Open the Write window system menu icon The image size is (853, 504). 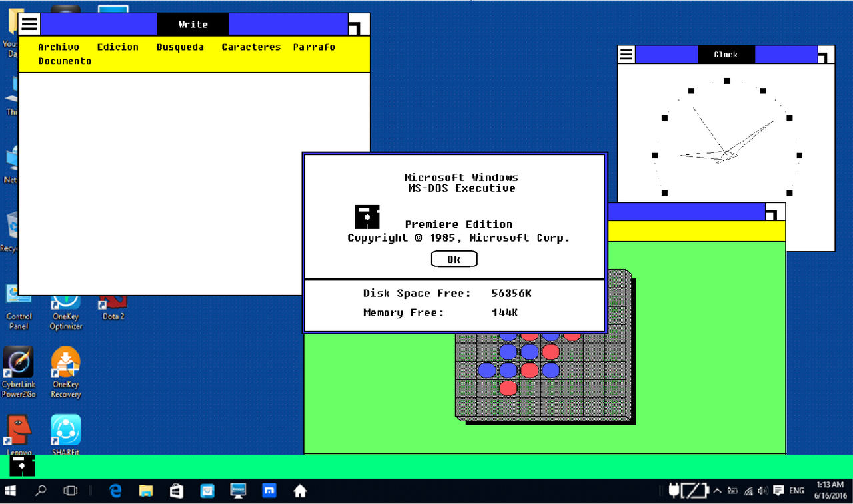29,24
